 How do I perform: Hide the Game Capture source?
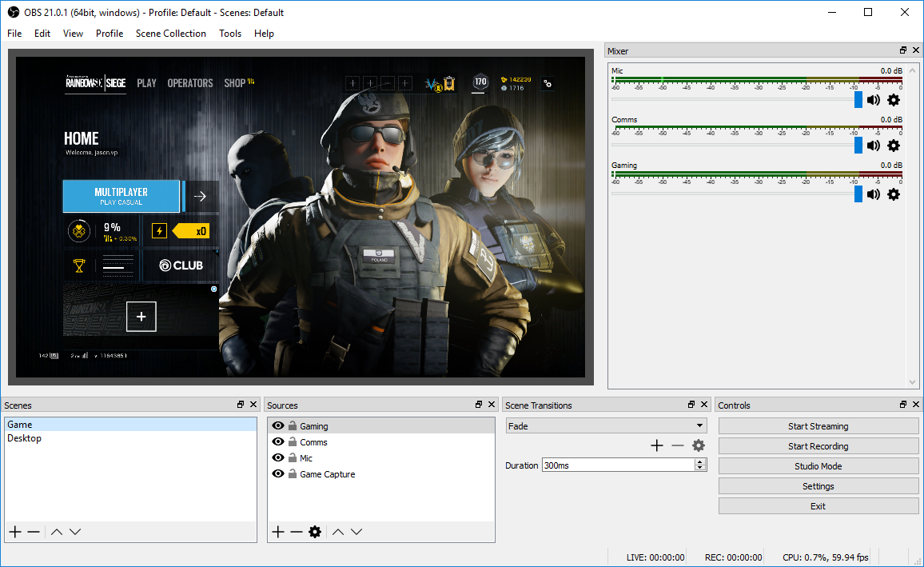point(278,474)
